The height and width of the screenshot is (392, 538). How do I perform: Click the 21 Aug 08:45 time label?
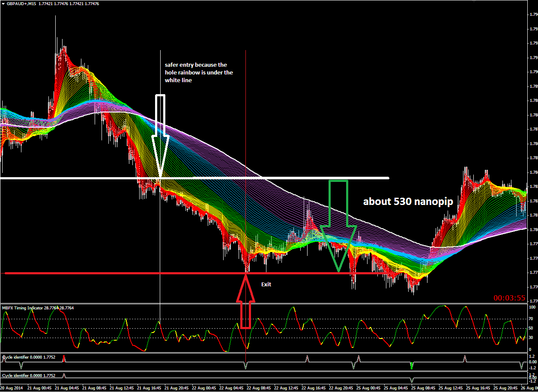coord(94,388)
